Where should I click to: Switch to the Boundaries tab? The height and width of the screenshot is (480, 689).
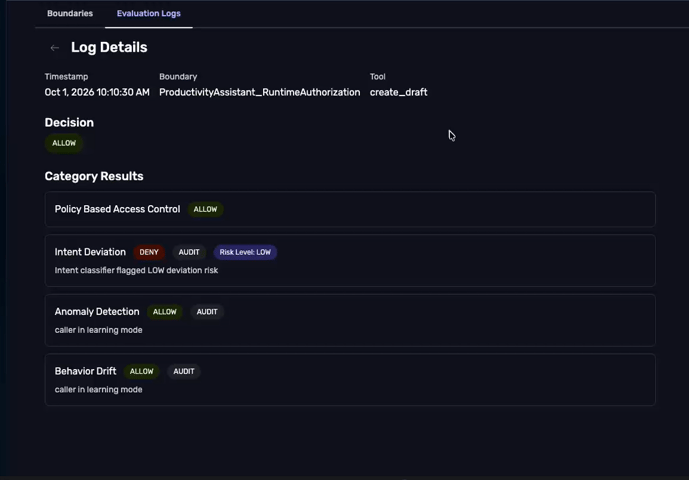tap(70, 13)
